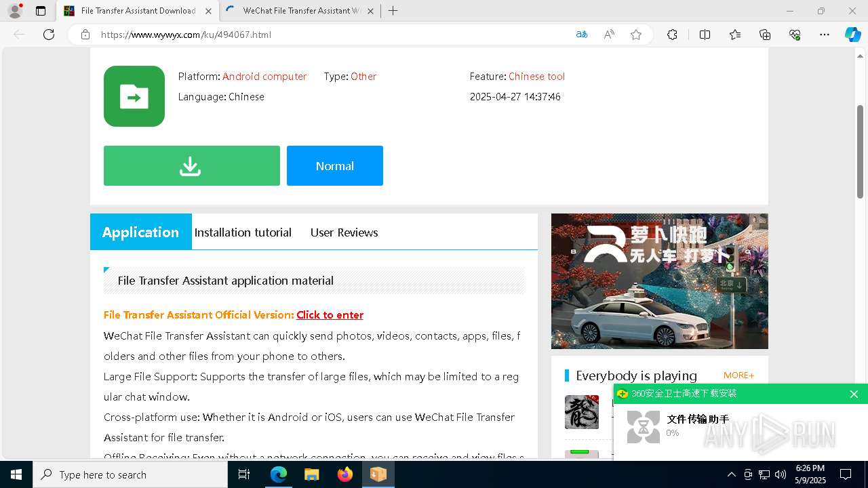The height and width of the screenshot is (488, 868).
Task: Open Microsoft Edge from taskbar
Action: [279, 474]
